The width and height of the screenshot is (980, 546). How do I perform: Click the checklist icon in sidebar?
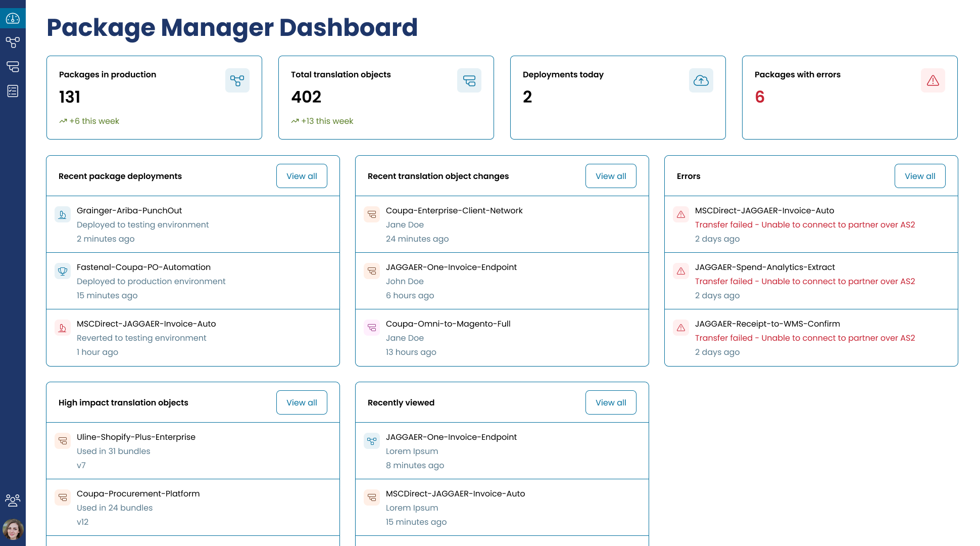click(x=13, y=91)
